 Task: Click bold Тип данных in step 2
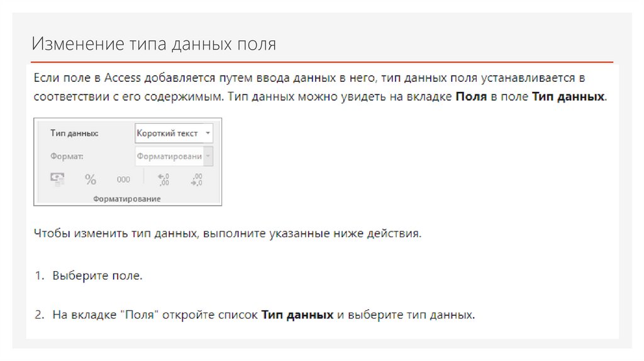(297, 314)
